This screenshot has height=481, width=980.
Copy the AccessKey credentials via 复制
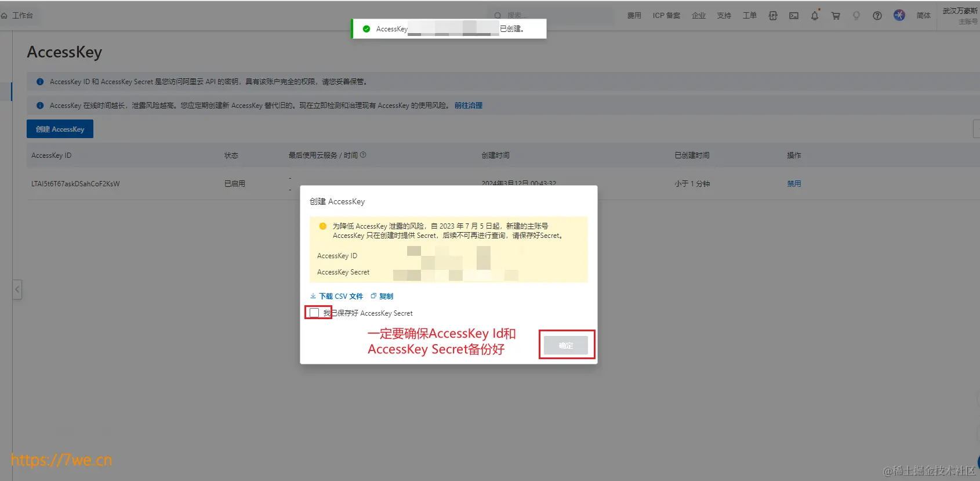click(x=382, y=296)
